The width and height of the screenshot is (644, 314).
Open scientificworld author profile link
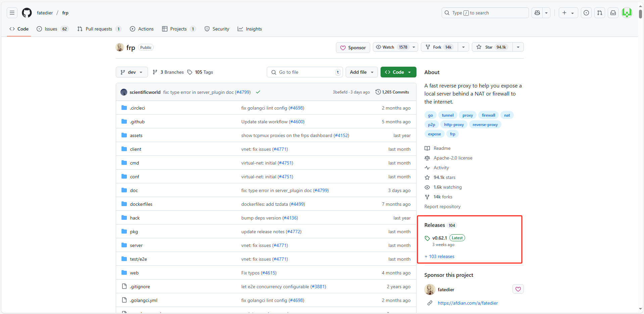[x=145, y=92]
